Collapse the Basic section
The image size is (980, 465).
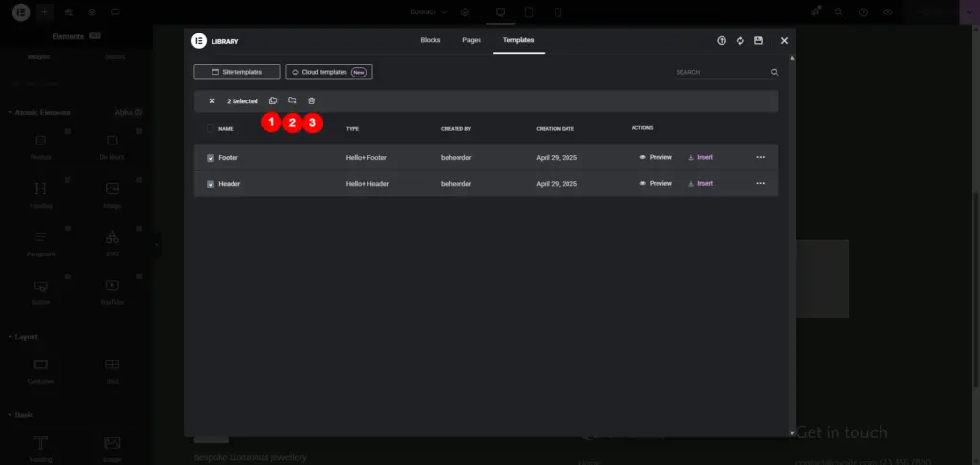[21, 415]
